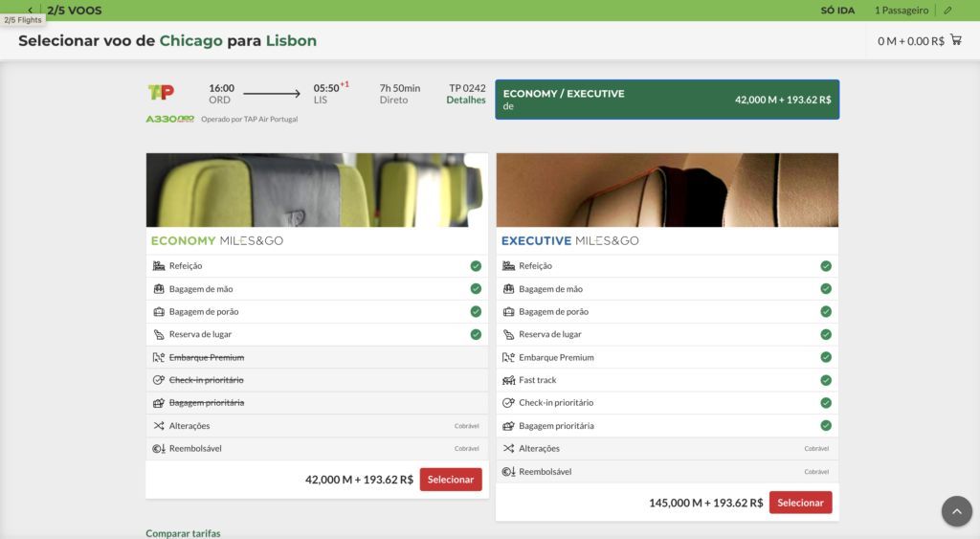Click the Executive Bagagem de porão icon

[x=509, y=311]
